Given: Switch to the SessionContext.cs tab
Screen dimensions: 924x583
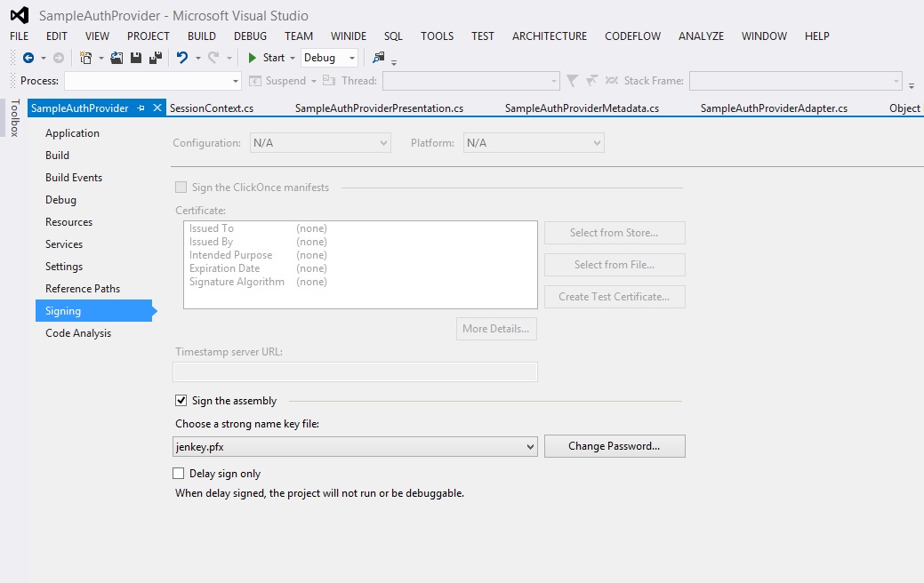Looking at the screenshot, I should click(212, 108).
